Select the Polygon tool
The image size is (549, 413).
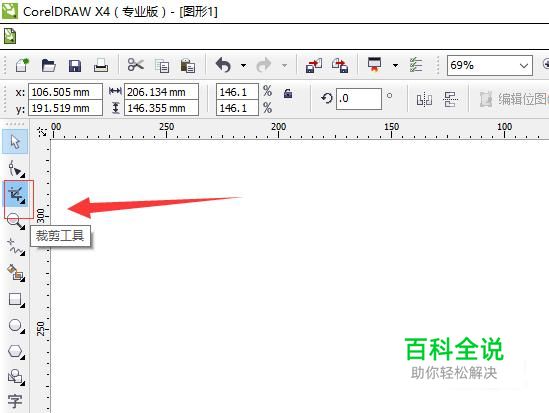tap(16, 351)
